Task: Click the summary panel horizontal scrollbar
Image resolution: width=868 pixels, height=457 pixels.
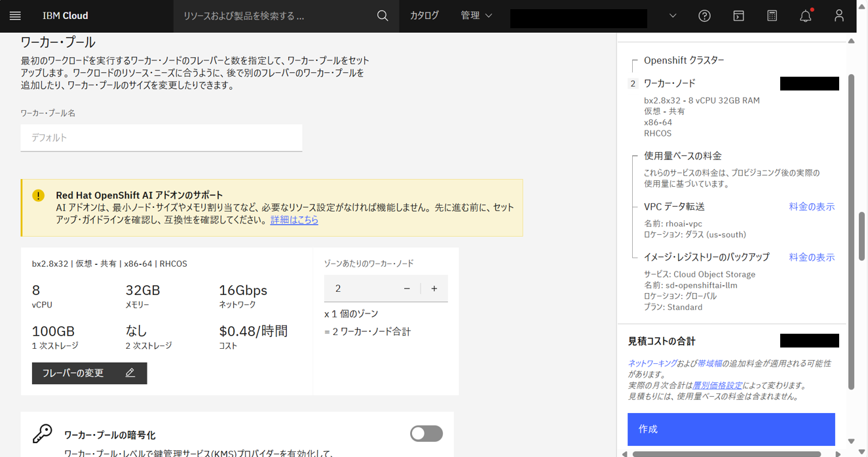Action: [x=726, y=454]
